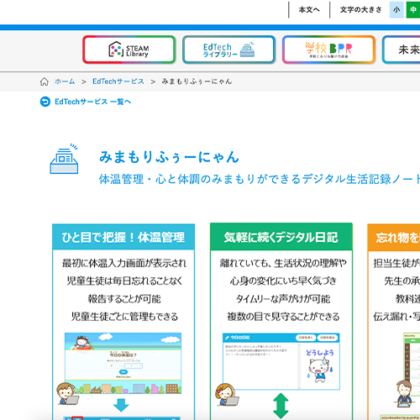Open the 学校BPR banner
The image size is (420, 420).
[x=329, y=50]
